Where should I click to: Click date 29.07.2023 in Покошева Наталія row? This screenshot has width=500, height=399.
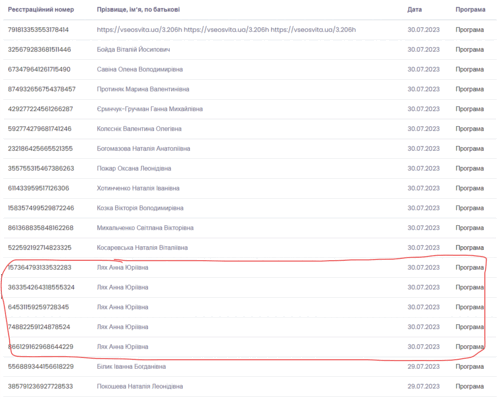click(x=423, y=386)
